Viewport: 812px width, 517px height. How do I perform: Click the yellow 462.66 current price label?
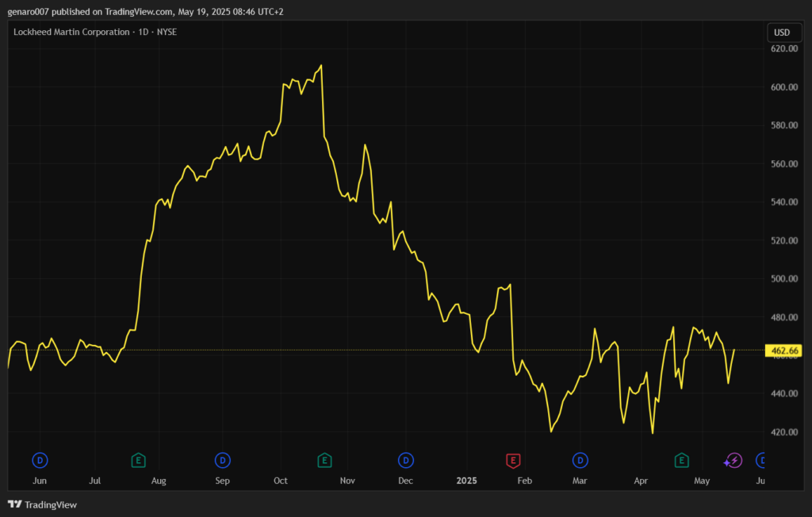783,350
